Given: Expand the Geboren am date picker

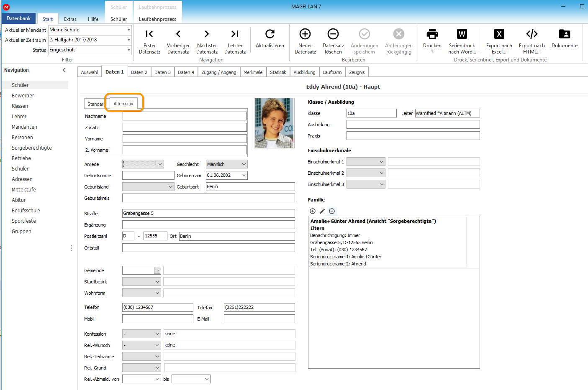Looking at the screenshot, I should click(x=244, y=176).
